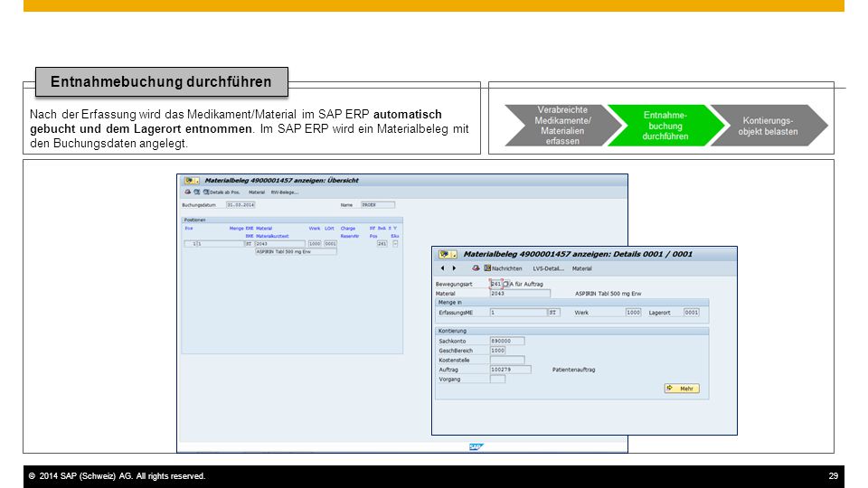Click the green 'Entnahmebuchung durchführen' step arrow

tap(665, 126)
